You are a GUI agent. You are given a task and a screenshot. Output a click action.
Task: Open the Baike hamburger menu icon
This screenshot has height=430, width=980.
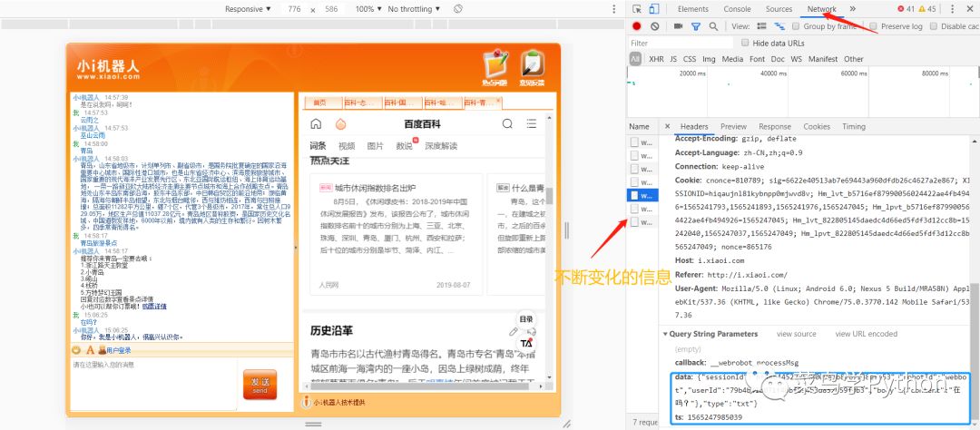pyautogui.click(x=531, y=123)
